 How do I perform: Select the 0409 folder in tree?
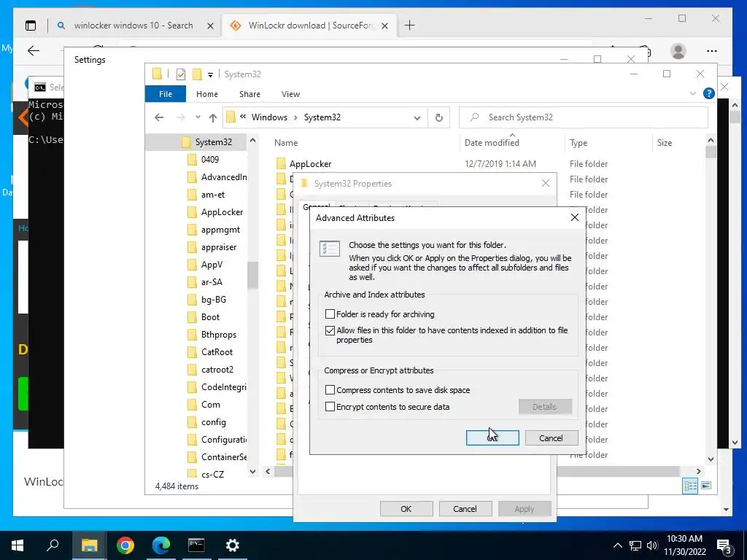[209, 159]
